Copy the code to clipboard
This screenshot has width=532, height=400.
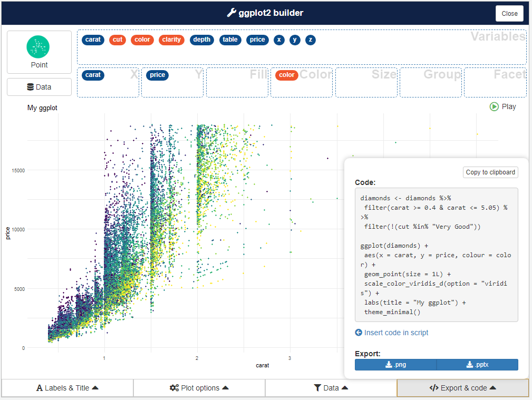[490, 172]
